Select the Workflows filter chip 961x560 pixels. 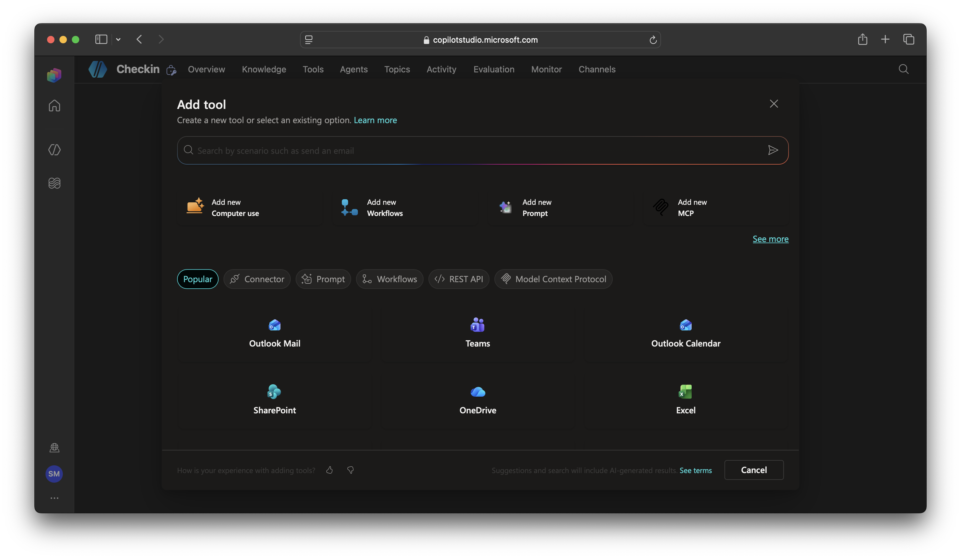389,279
